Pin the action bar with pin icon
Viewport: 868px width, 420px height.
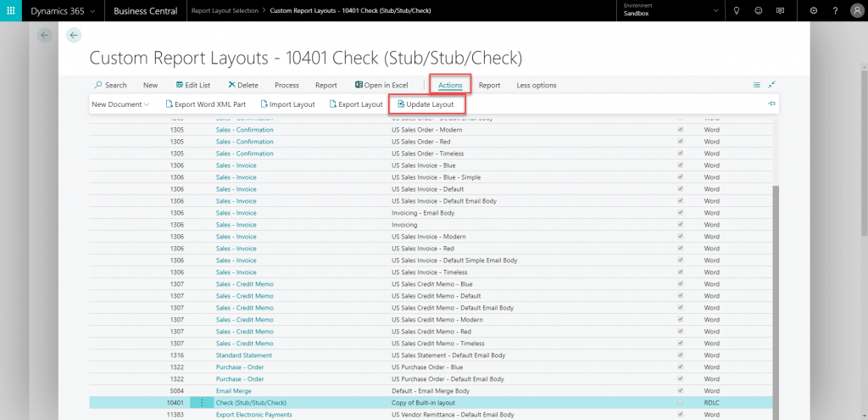point(771,104)
